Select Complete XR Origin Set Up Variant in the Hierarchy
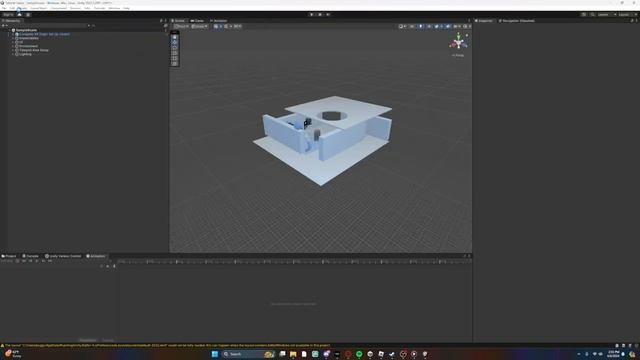Screen dimensions: 640x360 (x=44, y=34)
